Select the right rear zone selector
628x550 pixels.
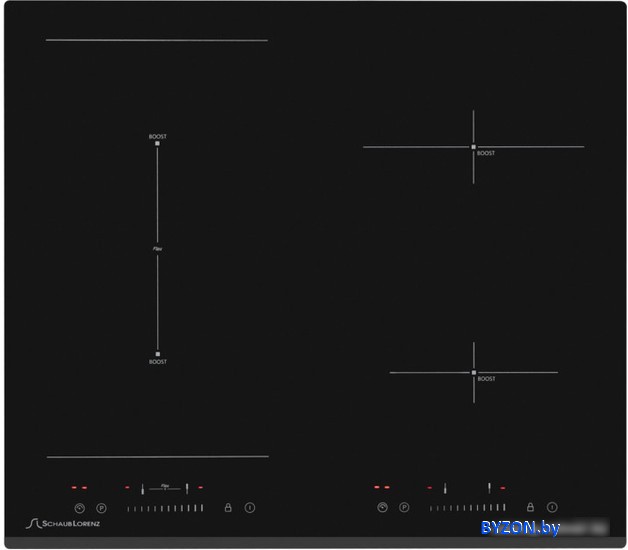(489, 488)
